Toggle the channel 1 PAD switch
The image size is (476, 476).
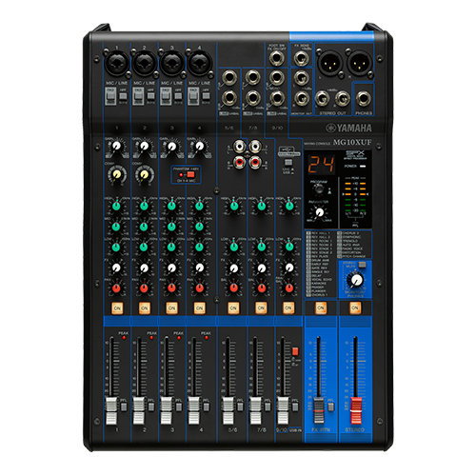pyautogui.click(x=110, y=96)
